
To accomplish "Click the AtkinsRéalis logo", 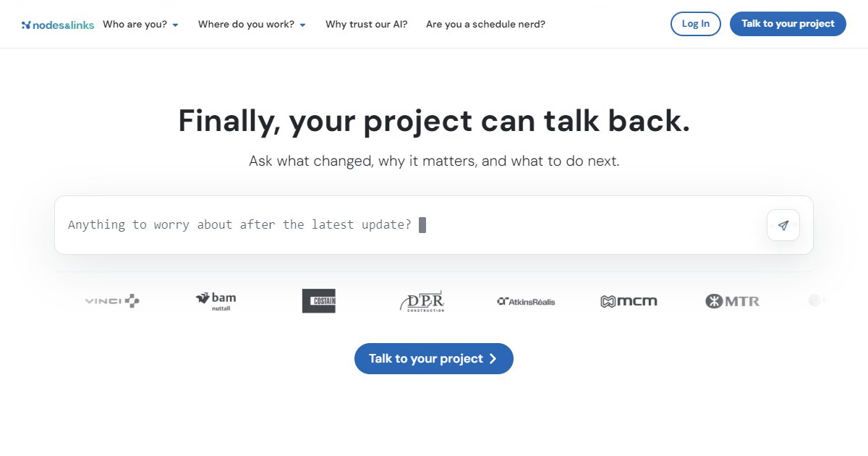I will (x=526, y=301).
